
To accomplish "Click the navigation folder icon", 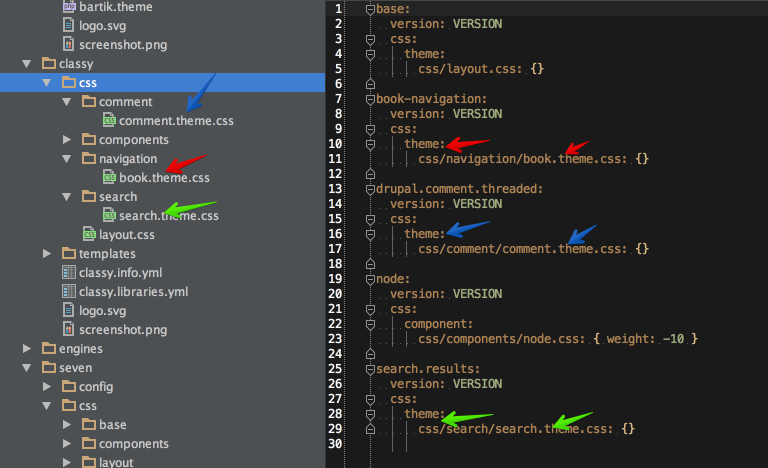I will click(x=89, y=158).
